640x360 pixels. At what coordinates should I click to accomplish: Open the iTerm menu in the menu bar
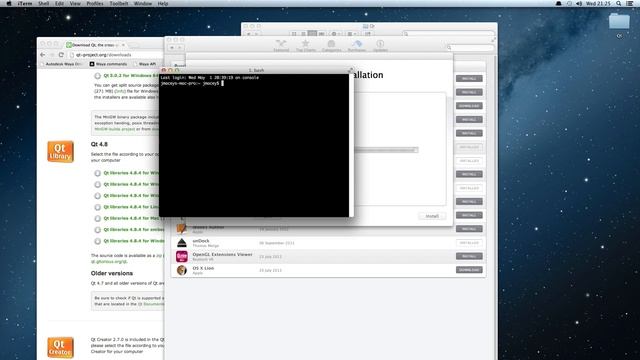tap(24, 3)
